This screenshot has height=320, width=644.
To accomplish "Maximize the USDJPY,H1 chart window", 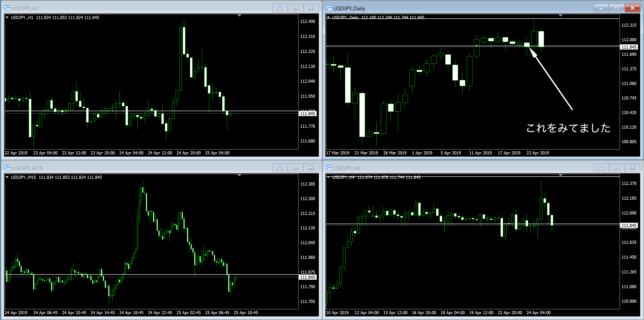I will (x=296, y=8).
